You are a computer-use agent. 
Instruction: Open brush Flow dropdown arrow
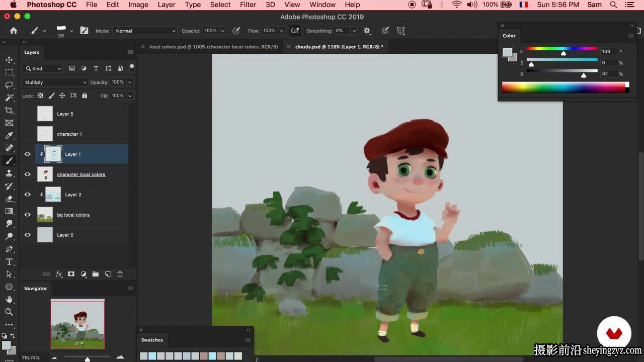pyautogui.click(x=281, y=31)
